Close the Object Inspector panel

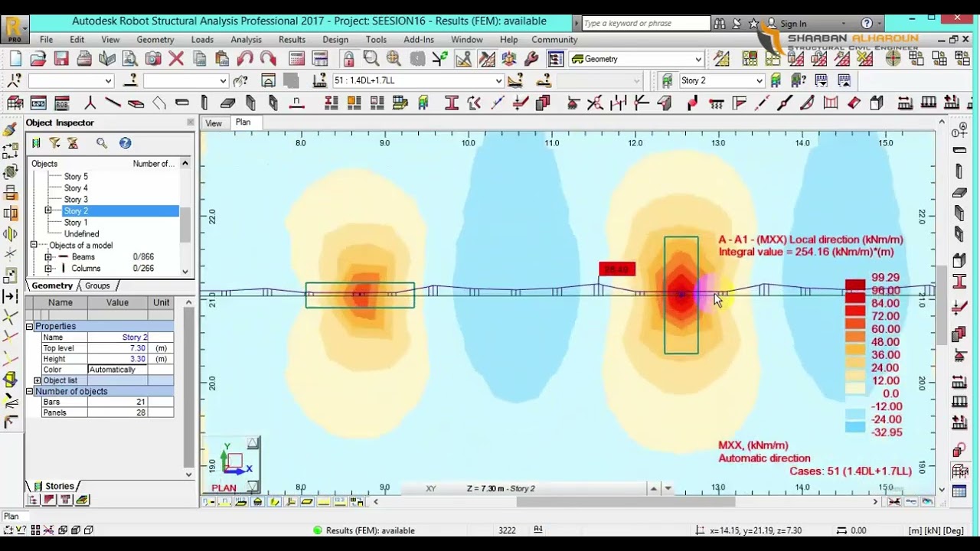pos(190,122)
